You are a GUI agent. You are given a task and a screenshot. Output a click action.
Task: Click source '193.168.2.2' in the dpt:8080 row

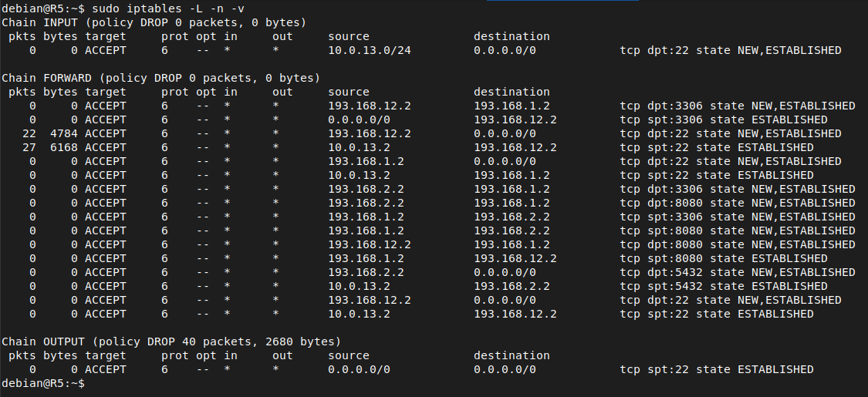pos(366,203)
